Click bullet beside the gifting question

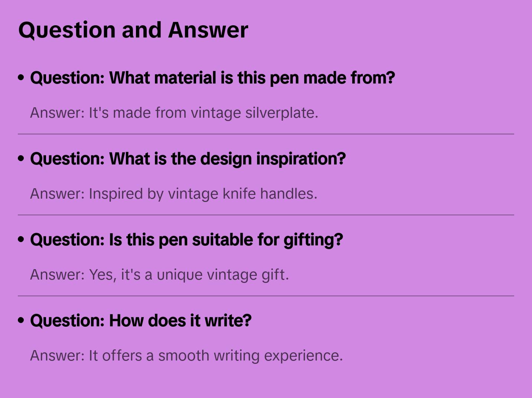[21, 239]
